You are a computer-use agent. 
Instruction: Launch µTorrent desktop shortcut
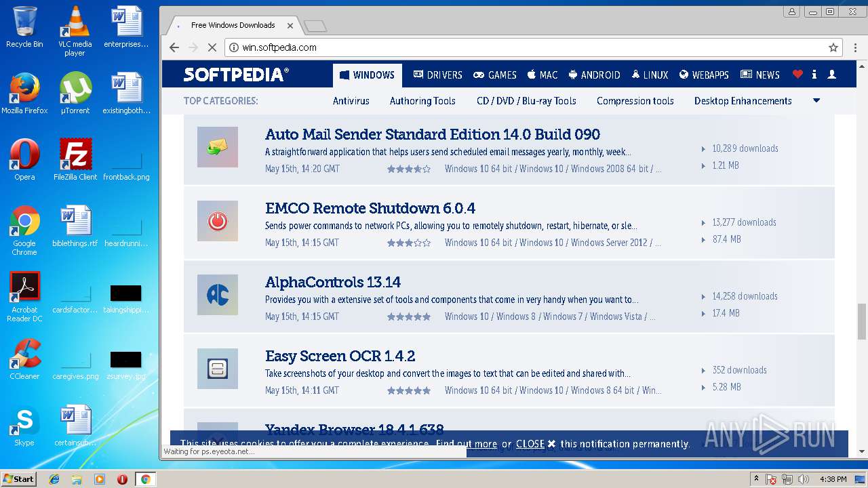(x=75, y=94)
